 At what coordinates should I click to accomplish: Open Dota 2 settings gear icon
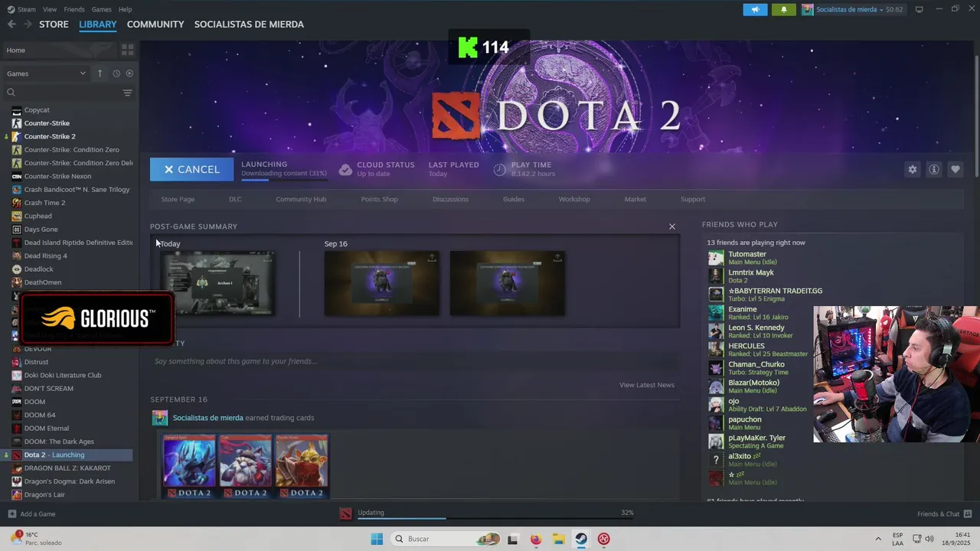(x=912, y=169)
